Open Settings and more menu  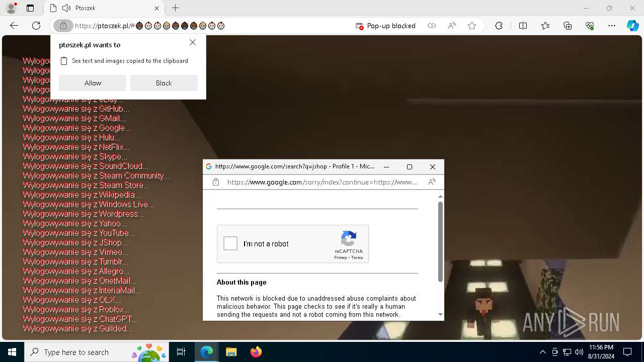(x=612, y=26)
